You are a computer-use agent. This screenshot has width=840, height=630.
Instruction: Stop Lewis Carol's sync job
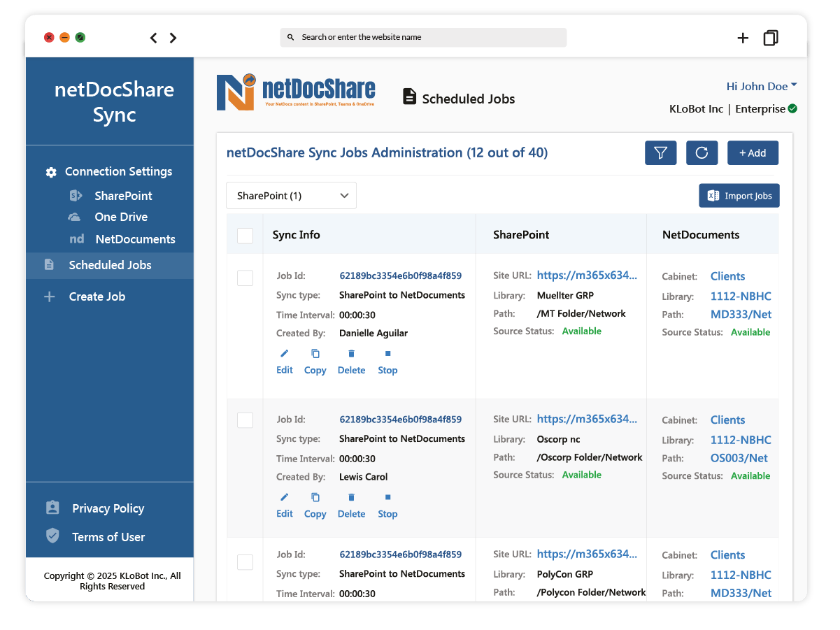click(x=387, y=506)
